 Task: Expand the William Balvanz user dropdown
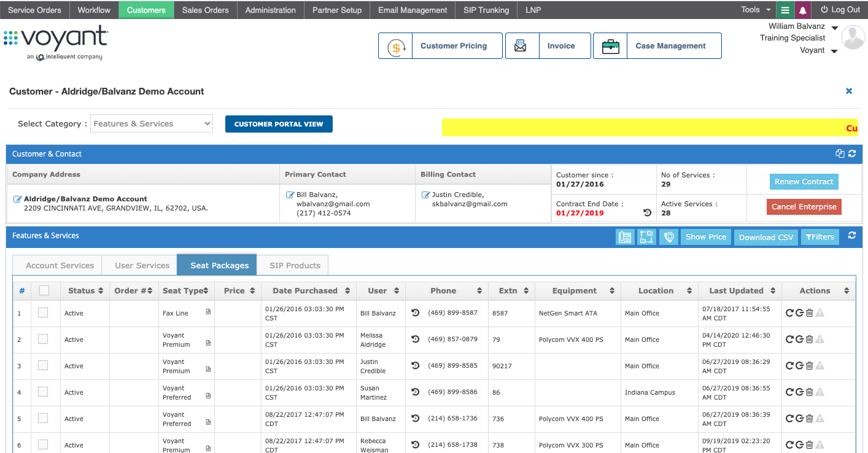point(834,28)
